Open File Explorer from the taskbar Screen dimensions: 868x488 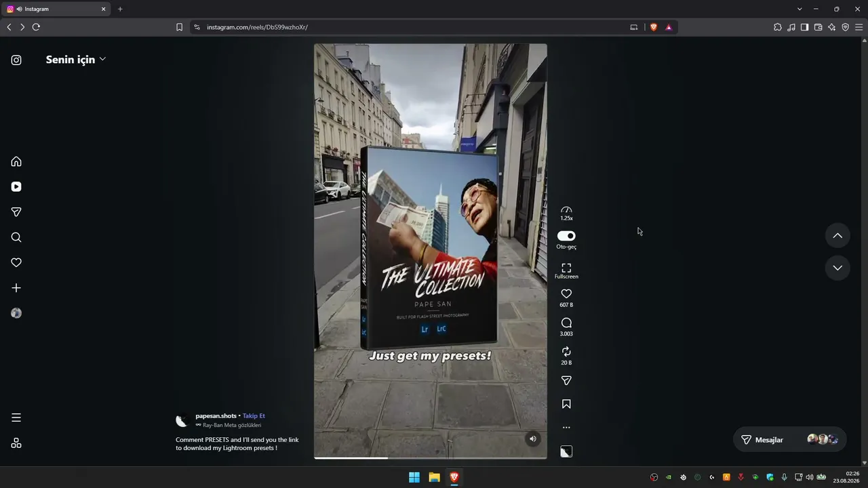tap(434, 477)
